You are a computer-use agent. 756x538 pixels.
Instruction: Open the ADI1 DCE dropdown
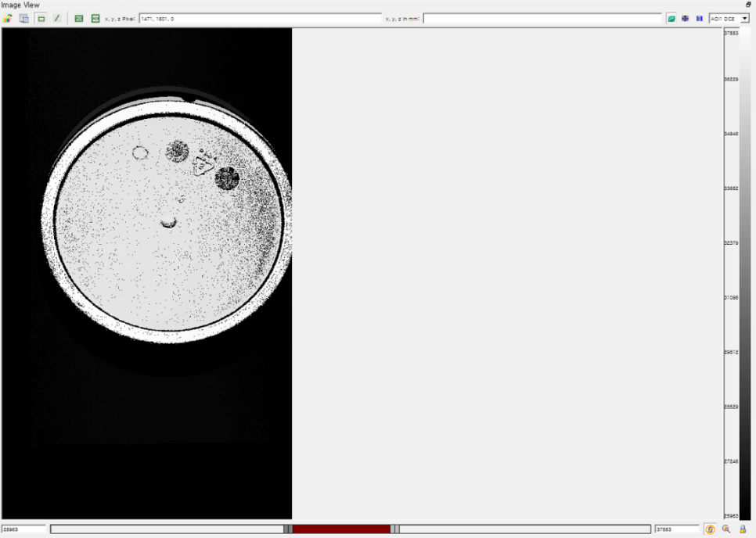(x=745, y=18)
